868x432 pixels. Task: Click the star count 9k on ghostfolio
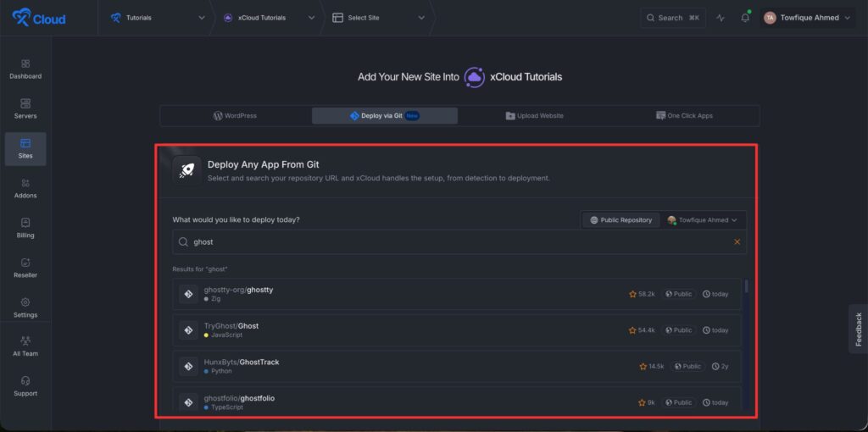click(x=647, y=402)
